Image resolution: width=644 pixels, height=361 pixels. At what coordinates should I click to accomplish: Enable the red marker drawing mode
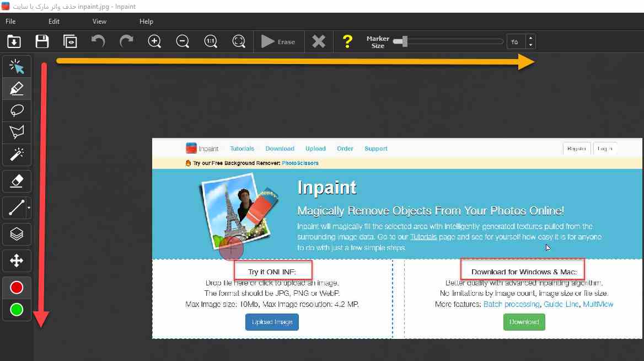pos(17,287)
